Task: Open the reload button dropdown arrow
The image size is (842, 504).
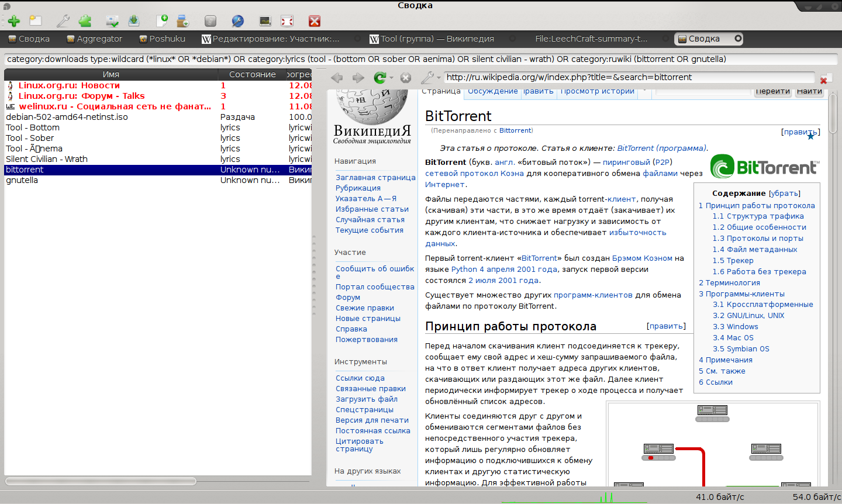Action: pyautogui.click(x=391, y=78)
